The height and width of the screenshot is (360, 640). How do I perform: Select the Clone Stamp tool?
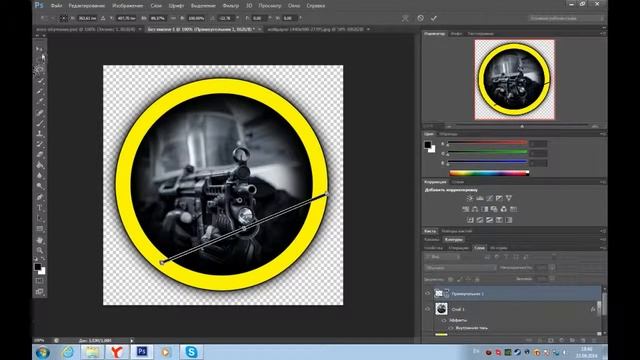point(40,133)
